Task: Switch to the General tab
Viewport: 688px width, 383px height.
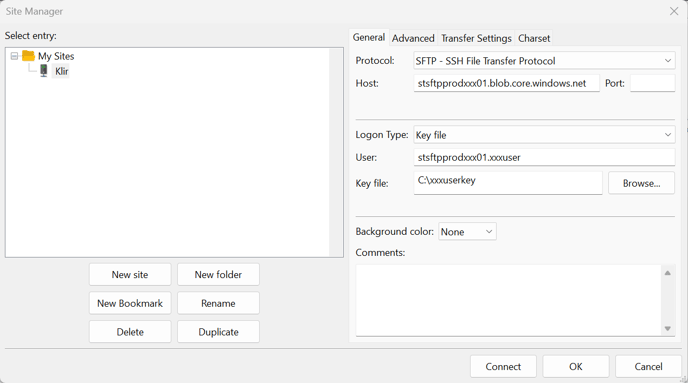Action: point(369,37)
